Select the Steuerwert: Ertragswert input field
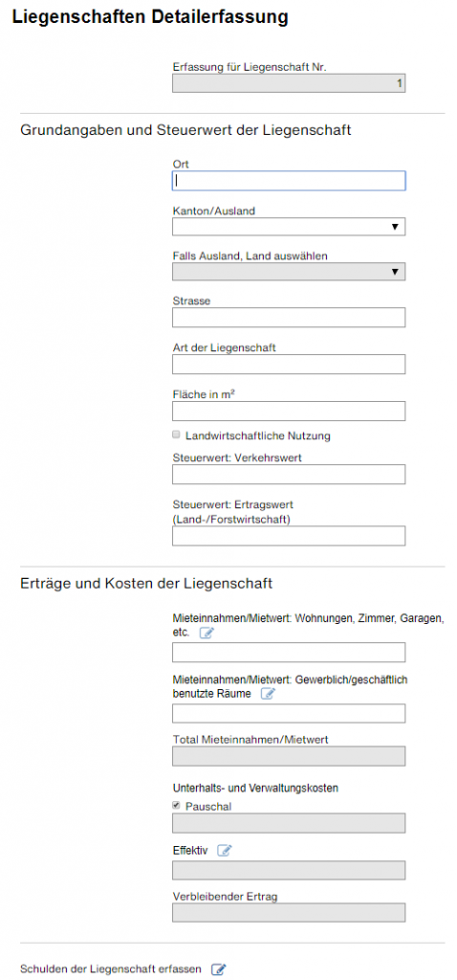The height and width of the screenshot is (980, 457). 289,536
